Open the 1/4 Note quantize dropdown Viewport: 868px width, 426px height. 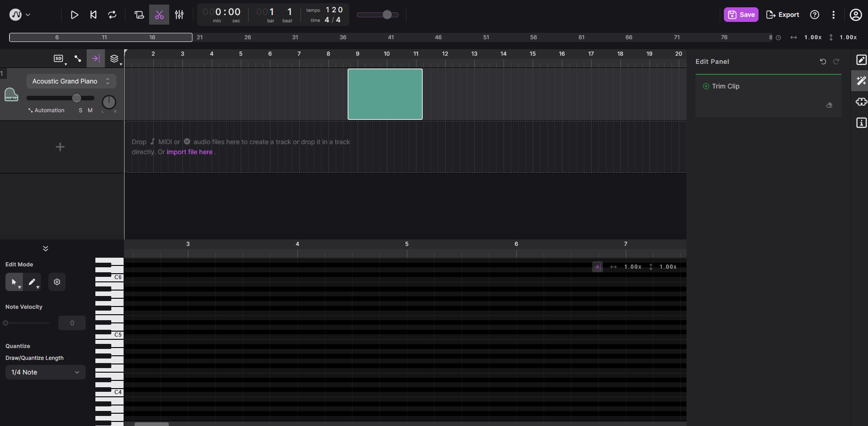click(46, 372)
